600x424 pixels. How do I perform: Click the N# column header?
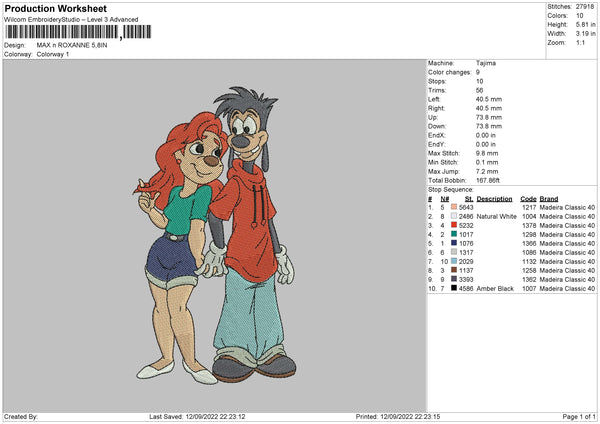point(443,198)
